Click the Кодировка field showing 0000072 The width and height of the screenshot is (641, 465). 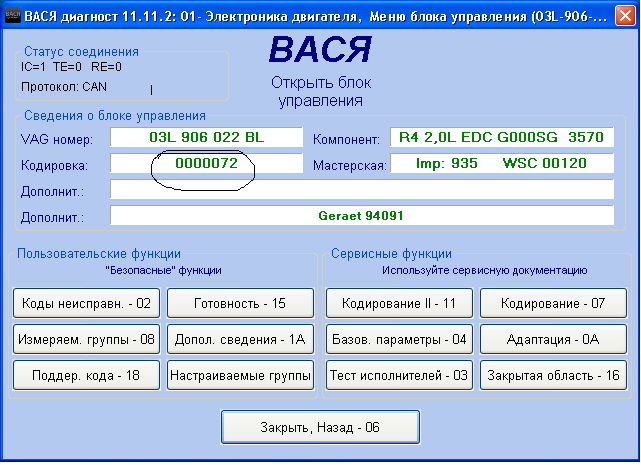pyautogui.click(x=206, y=163)
